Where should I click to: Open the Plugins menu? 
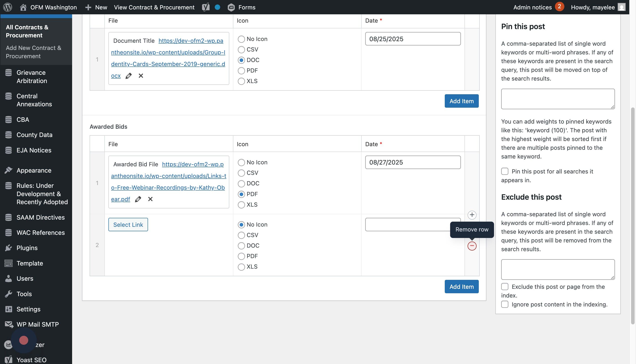(x=27, y=248)
